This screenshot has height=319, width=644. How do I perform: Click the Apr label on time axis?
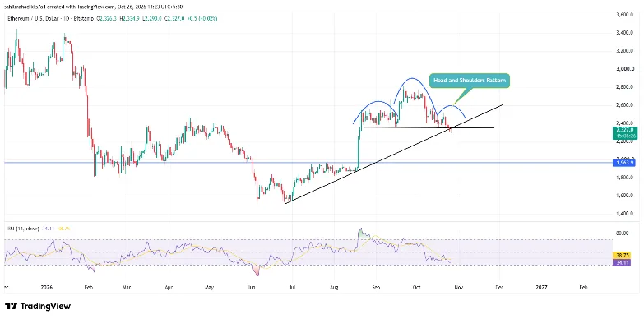click(x=169, y=288)
